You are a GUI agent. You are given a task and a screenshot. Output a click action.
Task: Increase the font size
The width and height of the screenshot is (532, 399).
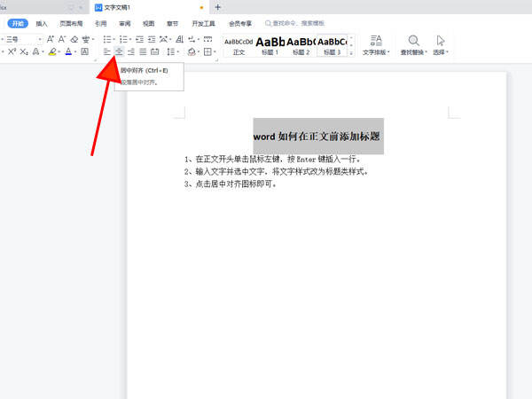tap(50, 40)
